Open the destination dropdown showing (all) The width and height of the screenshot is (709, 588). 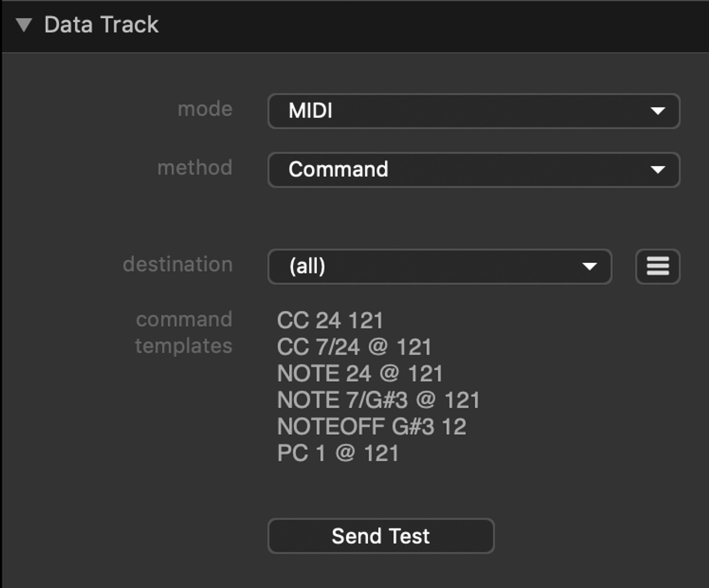pyautogui.click(x=440, y=266)
